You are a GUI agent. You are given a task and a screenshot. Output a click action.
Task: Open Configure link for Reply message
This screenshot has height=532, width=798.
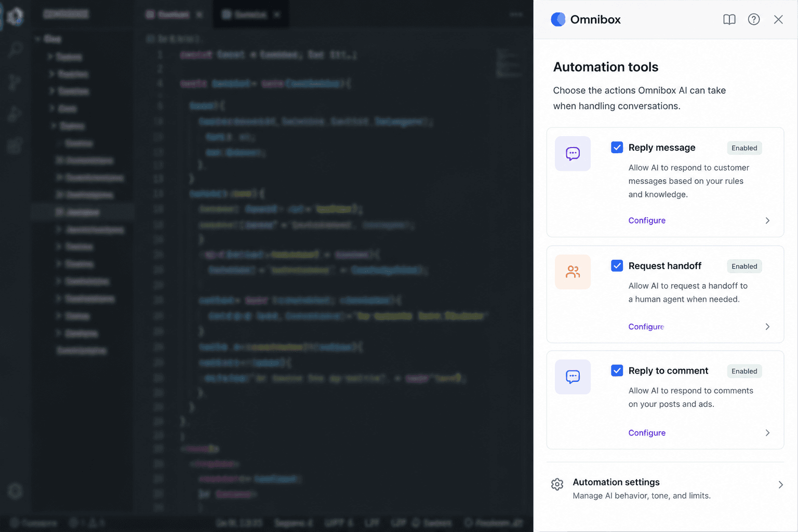coord(647,220)
